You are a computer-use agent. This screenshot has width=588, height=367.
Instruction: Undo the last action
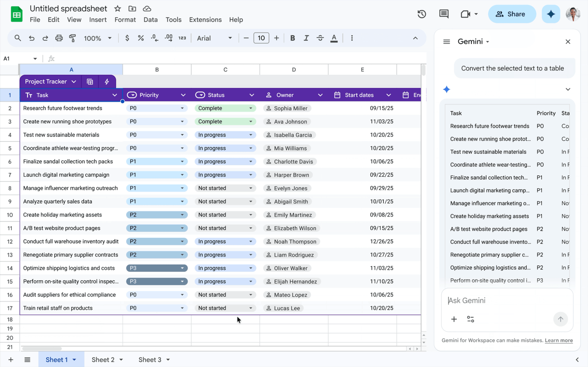point(32,38)
